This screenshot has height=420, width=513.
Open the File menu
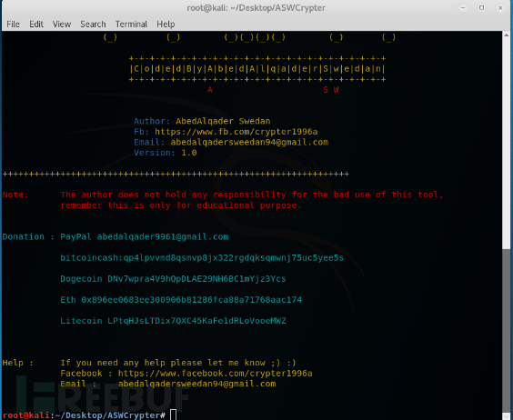(x=13, y=25)
